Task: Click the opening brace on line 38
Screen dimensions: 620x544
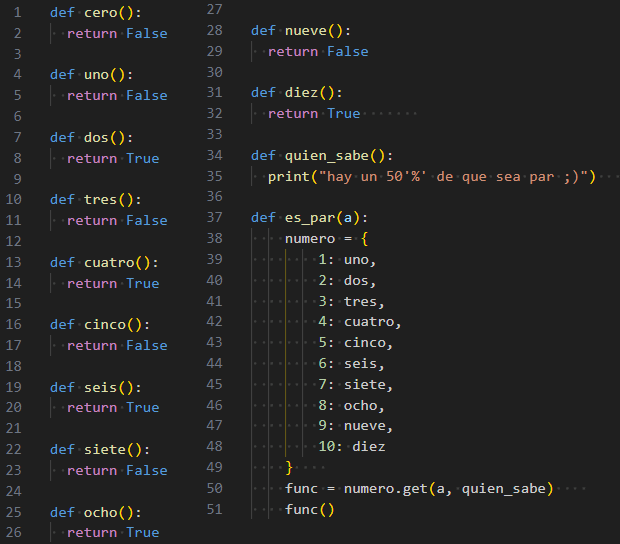Action: coord(365,239)
